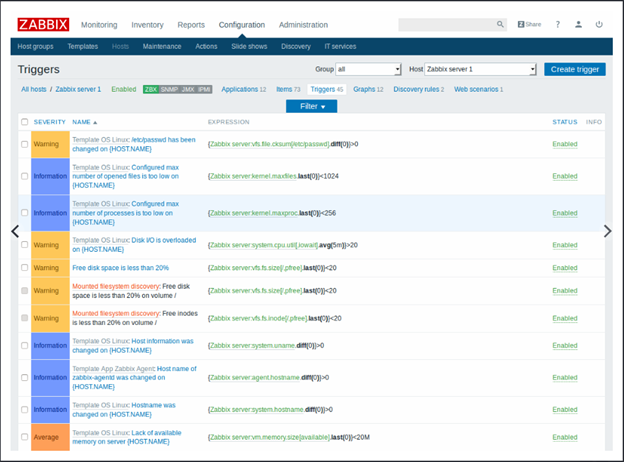Image resolution: width=624 pixels, height=462 pixels.
Task: Click the host Enabled status link
Action: (x=123, y=90)
